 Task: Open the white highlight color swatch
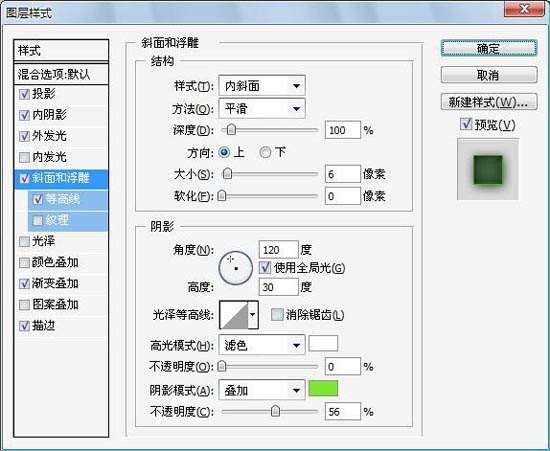323,344
